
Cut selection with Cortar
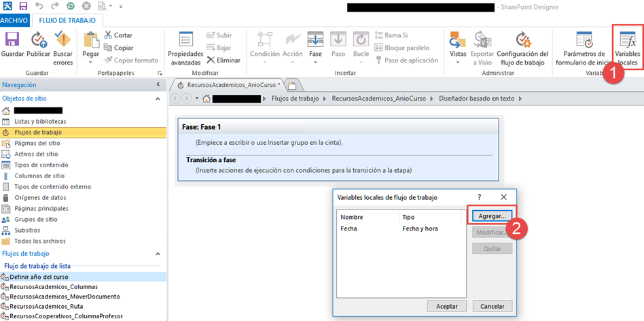tap(118, 35)
